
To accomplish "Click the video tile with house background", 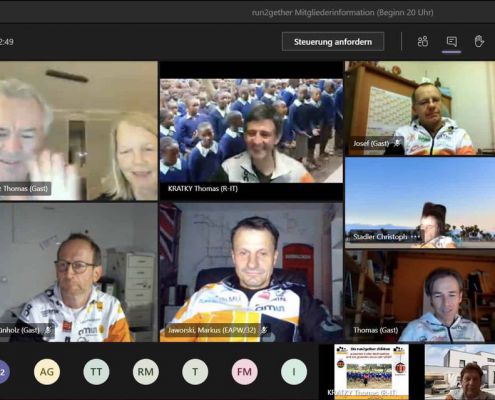I will 460,372.
